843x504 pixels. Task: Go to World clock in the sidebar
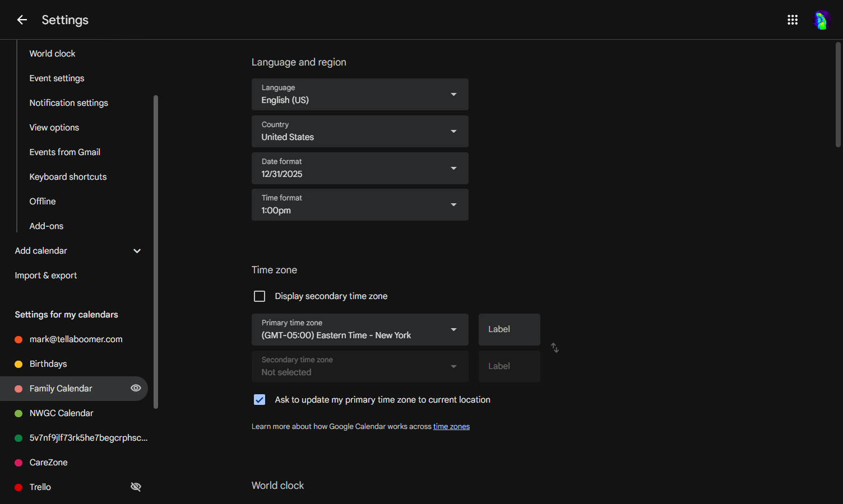pyautogui.click(x=52, y=54)
